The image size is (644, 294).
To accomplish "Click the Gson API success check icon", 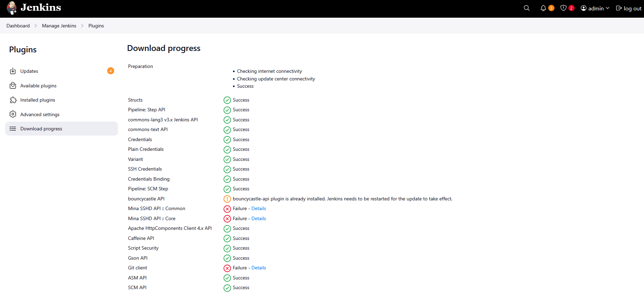I will coord(227,258).
